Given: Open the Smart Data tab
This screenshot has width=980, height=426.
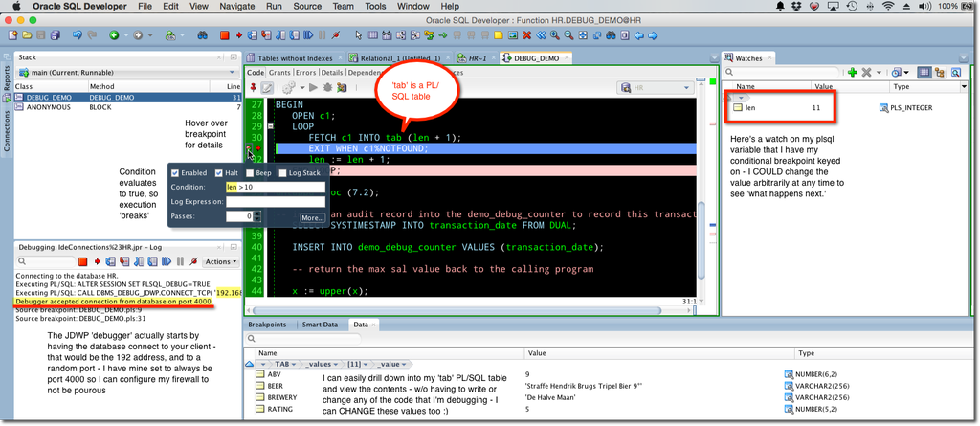Looking at the screenshot, I should coord(320,325).
